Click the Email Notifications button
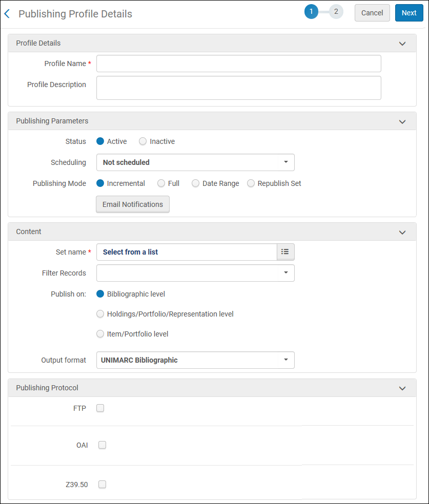 click(133, 204)
